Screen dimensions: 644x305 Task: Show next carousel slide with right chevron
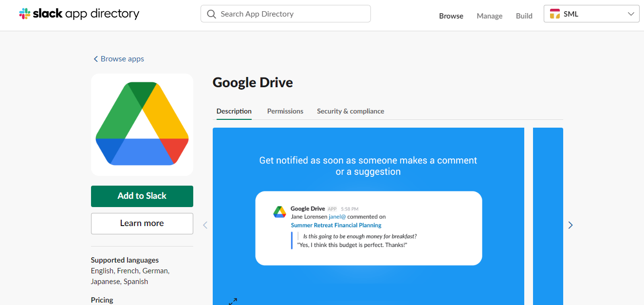click(x=570, y=225)
